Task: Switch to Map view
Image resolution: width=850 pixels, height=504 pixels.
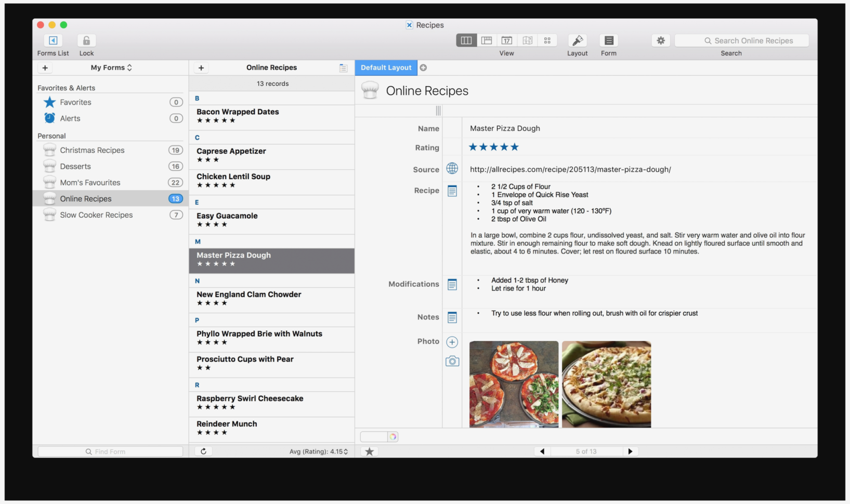Action: click(x=527, y=40)
